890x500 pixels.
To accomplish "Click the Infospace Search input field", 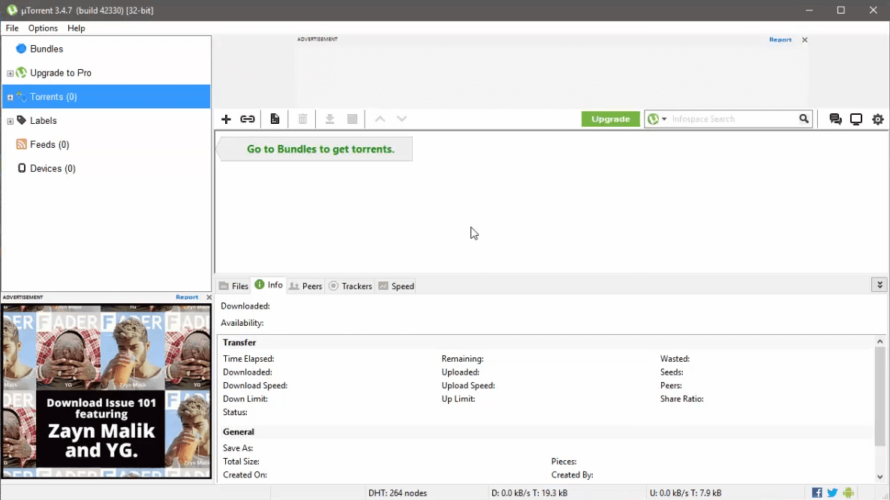I will pos(733,119).
